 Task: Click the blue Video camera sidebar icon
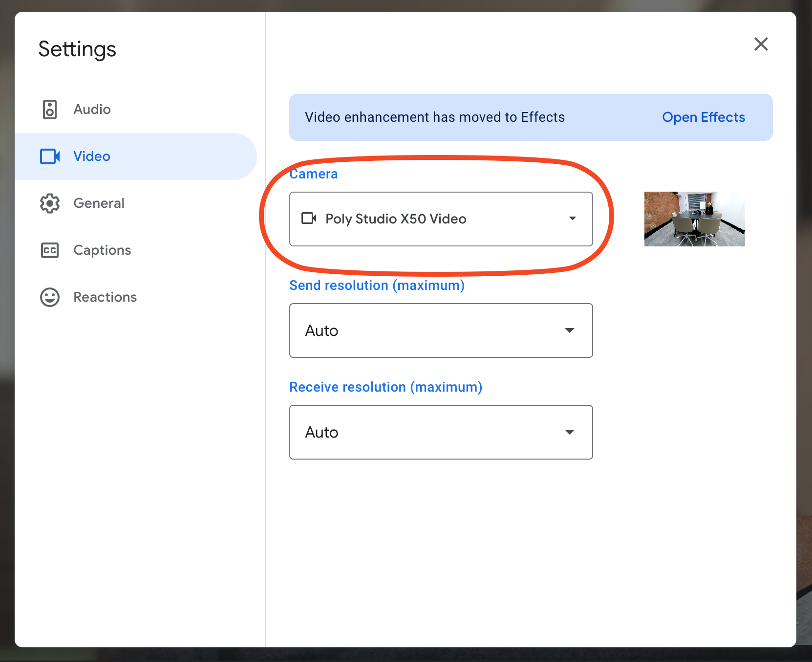click(x=49, y=156)
